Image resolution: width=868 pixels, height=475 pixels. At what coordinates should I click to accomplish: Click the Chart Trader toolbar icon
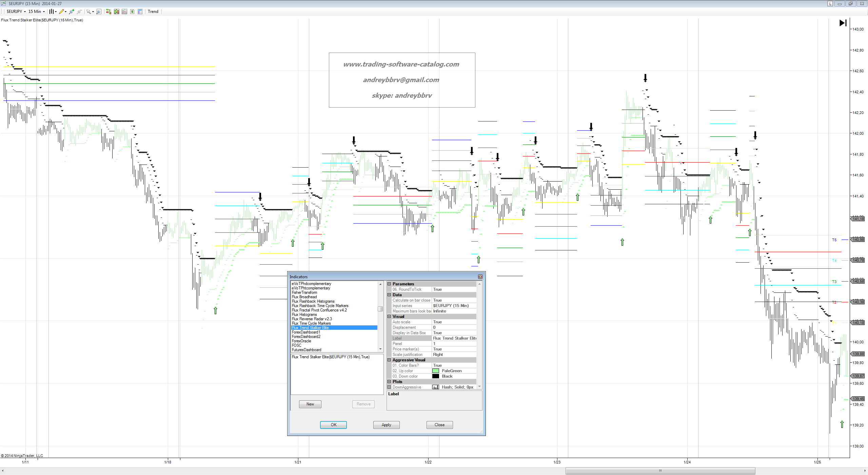(x=108, y=12)
